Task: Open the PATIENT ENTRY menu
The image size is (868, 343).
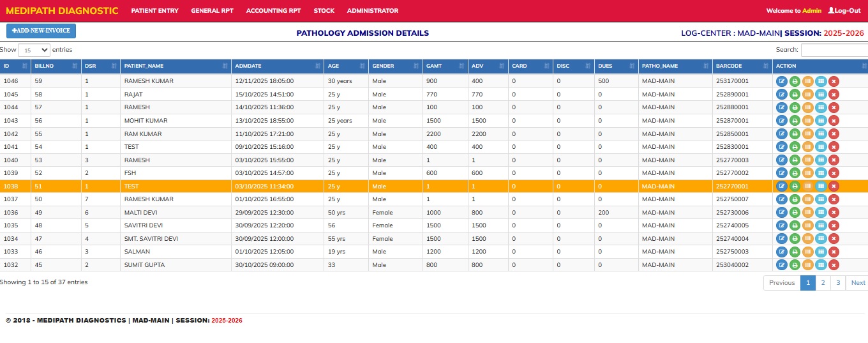Action: coord(154,11)
